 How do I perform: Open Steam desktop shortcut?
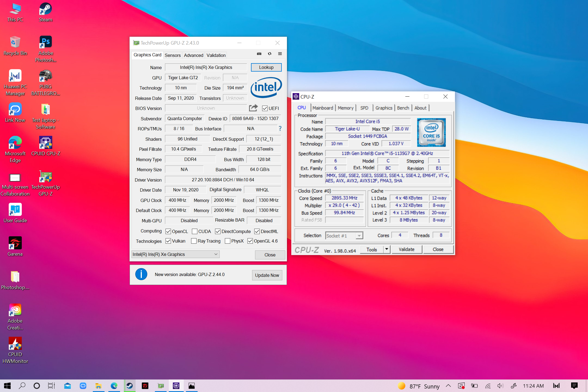pos(45,13)
